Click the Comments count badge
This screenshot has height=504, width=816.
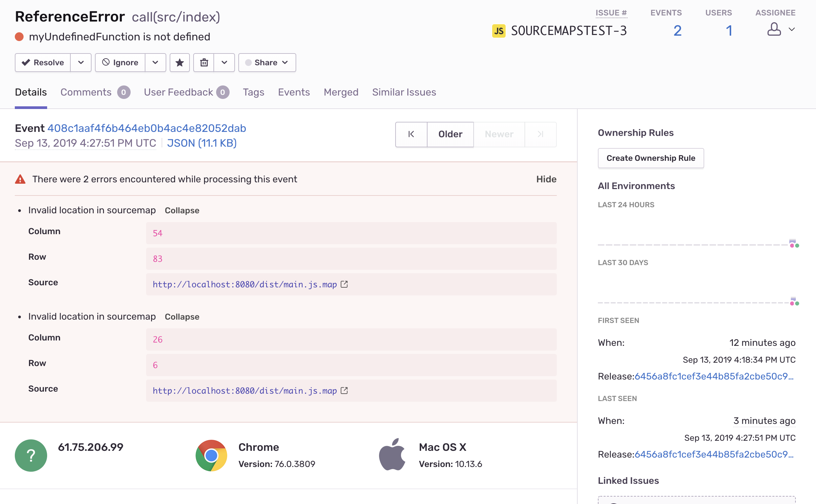pos(124,92)
